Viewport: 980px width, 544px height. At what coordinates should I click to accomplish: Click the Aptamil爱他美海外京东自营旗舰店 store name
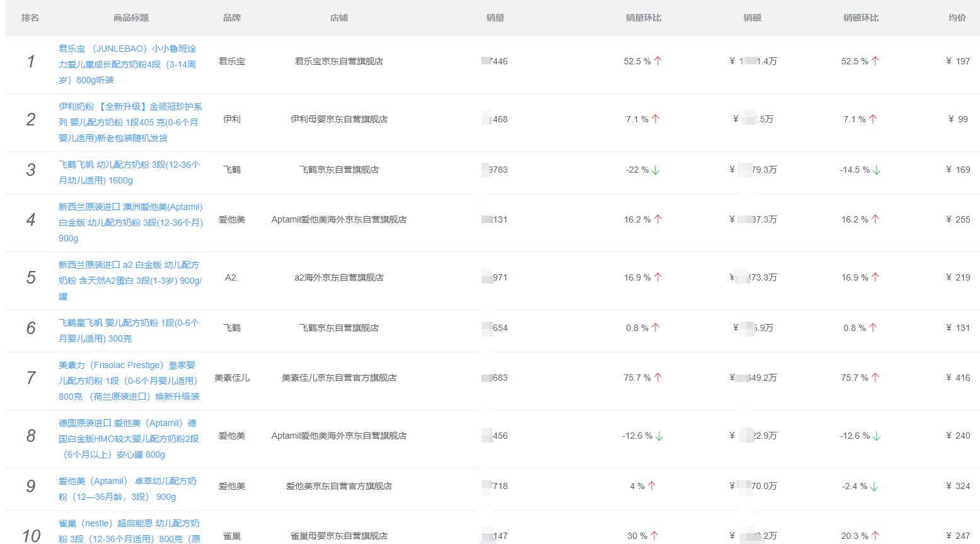tap(339, 219)
